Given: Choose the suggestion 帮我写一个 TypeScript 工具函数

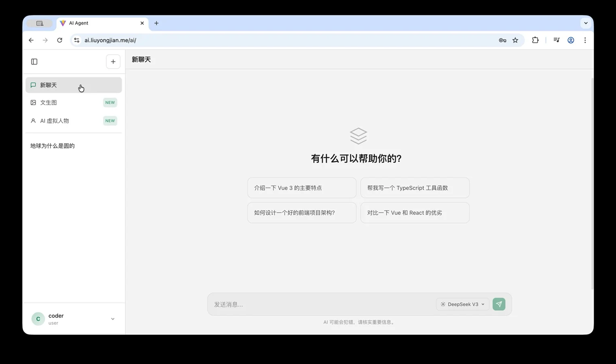Looking at the screenshot, I should (415, 188).
